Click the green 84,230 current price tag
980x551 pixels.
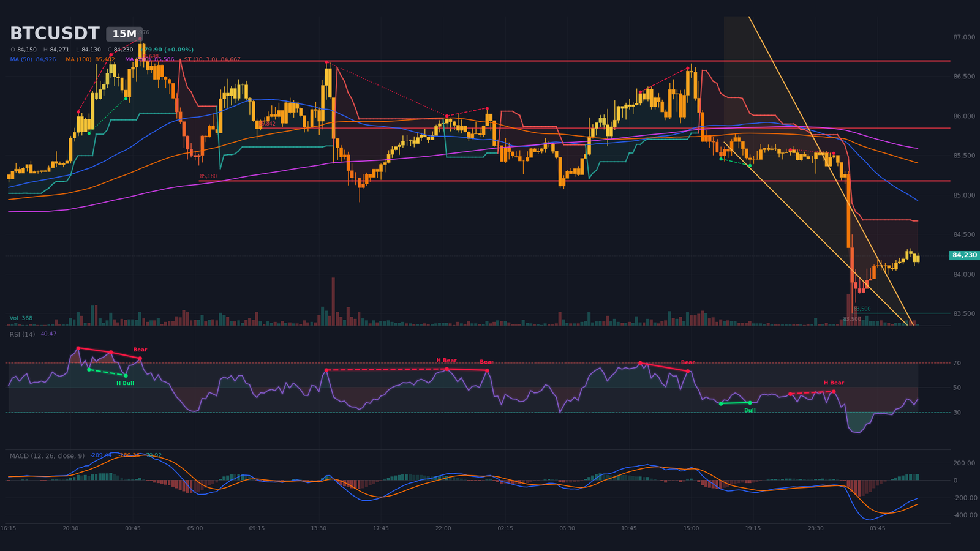pos(965,255)
